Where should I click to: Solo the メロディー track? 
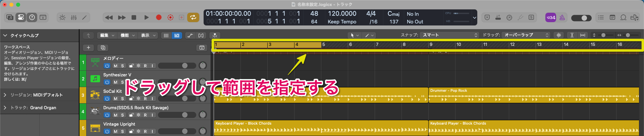(122, 66)
